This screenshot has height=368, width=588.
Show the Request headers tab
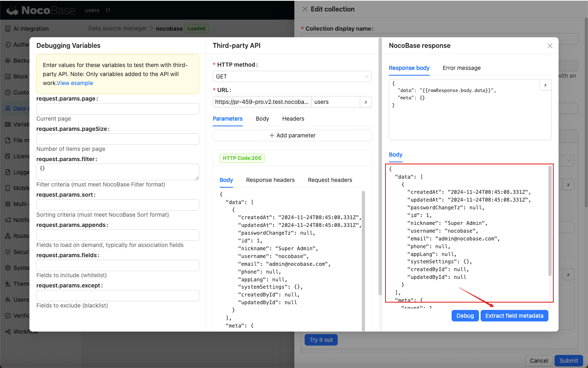click(330, 180)
